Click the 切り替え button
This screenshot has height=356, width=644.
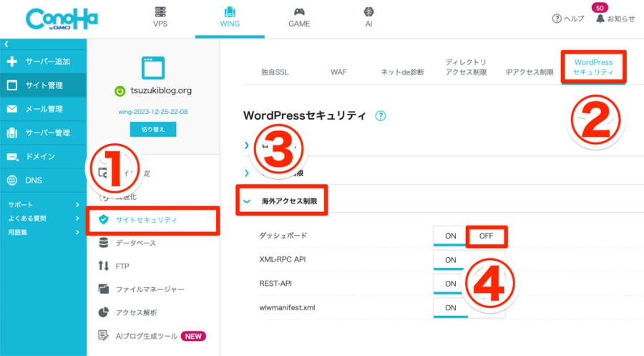click(153, 129)
